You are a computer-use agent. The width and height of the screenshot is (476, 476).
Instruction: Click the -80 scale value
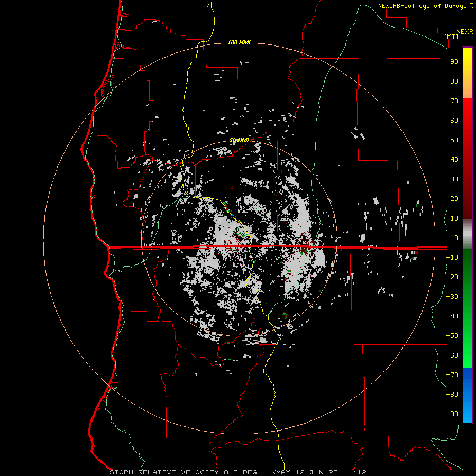[452, 395]
